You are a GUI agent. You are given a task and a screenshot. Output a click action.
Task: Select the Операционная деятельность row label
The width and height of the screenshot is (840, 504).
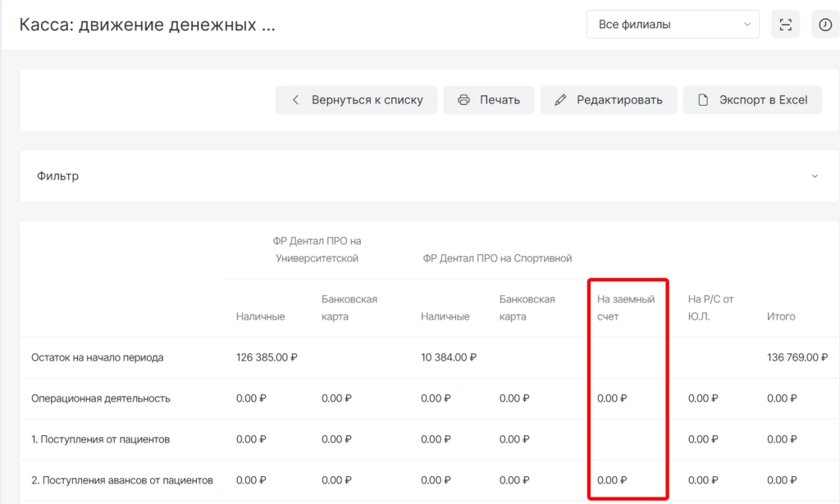[100, 398]
